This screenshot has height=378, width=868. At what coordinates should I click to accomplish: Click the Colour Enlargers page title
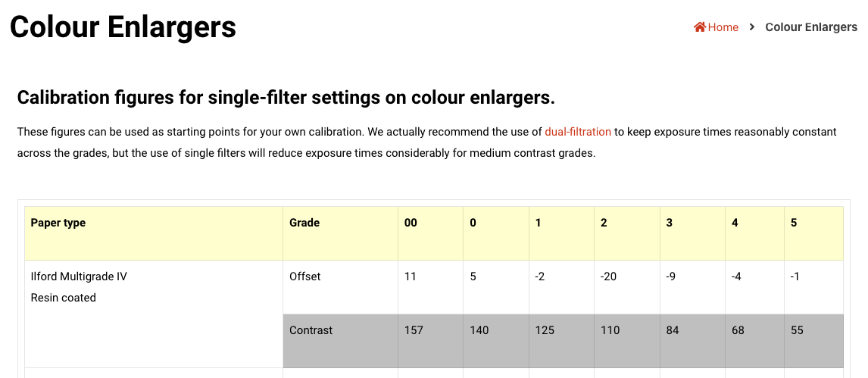123,27
